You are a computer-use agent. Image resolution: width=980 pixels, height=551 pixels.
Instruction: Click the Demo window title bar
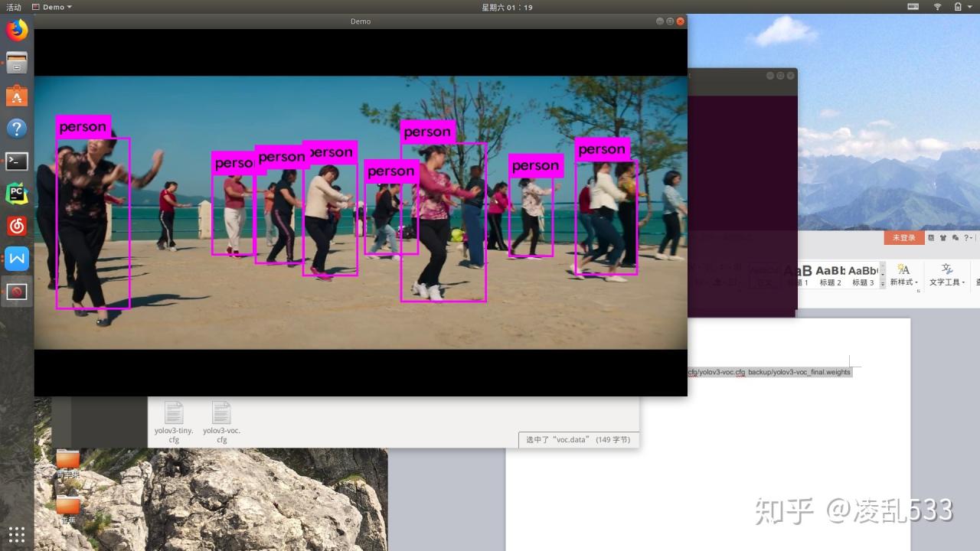361,21
